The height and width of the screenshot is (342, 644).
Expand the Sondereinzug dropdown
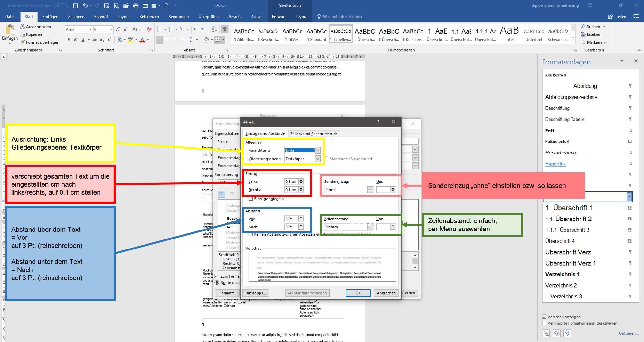tap(370, 190)
